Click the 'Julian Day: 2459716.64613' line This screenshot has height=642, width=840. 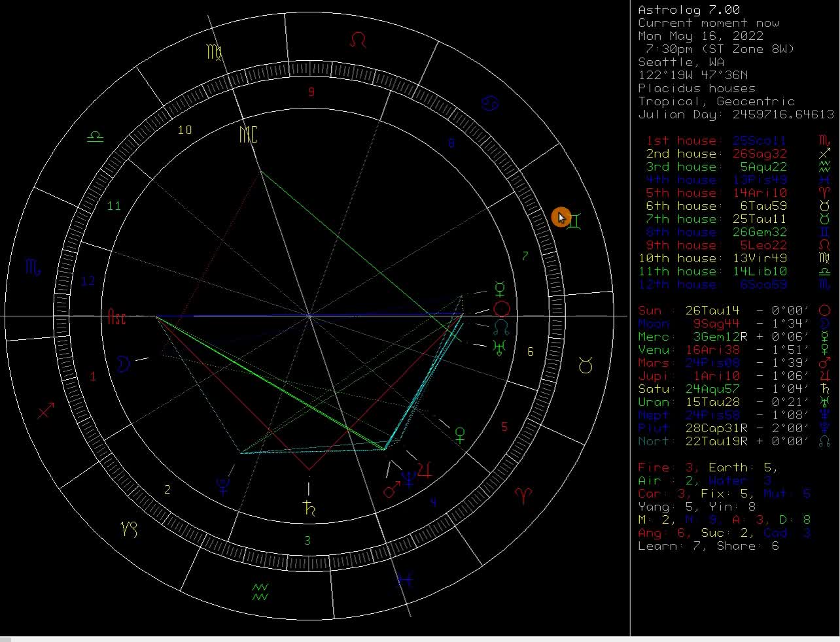[x=736, y=114]
